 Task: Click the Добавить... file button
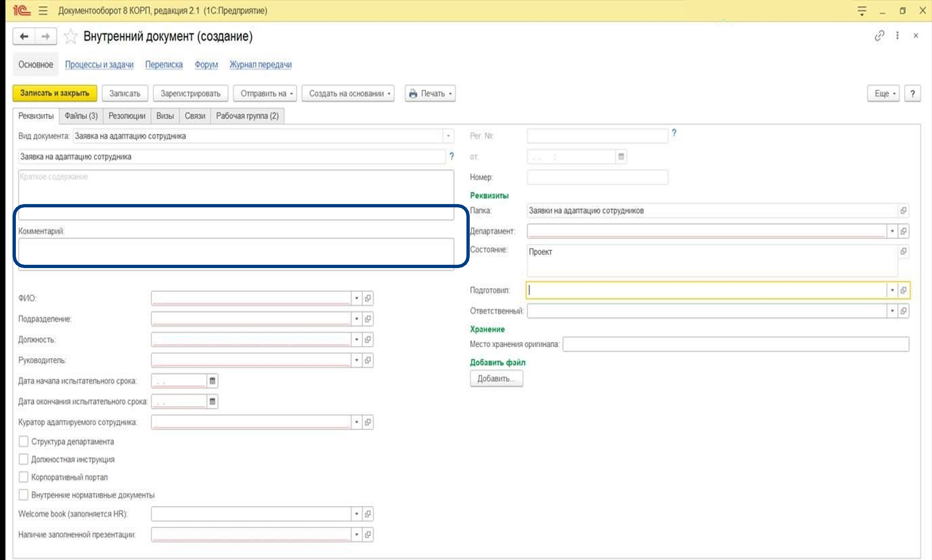coord(496,378)
